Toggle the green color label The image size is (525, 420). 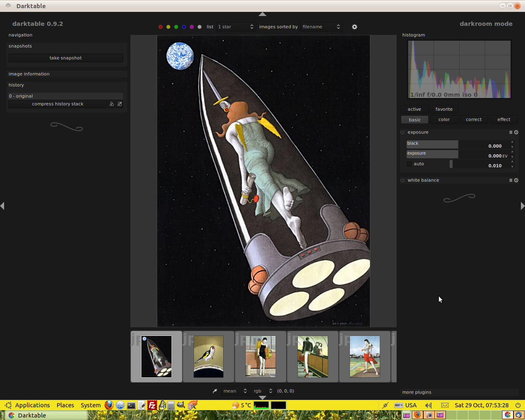point(176,27)
